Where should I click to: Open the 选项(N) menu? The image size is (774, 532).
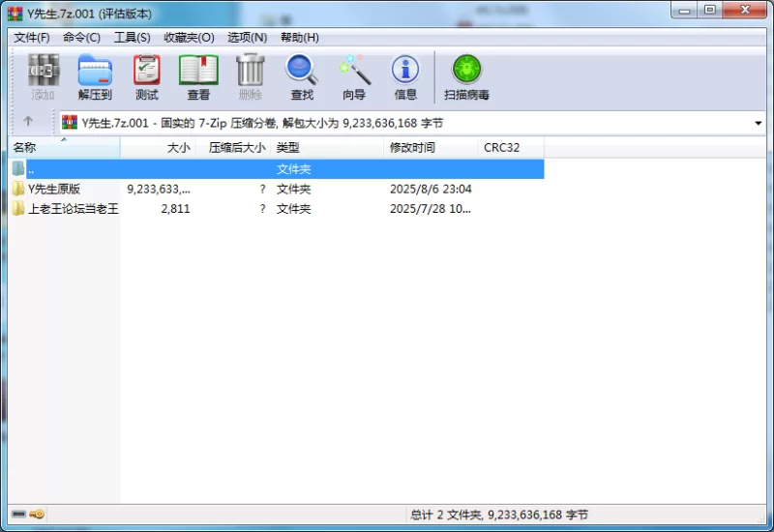pyautogui.click(x=248, y=38)
